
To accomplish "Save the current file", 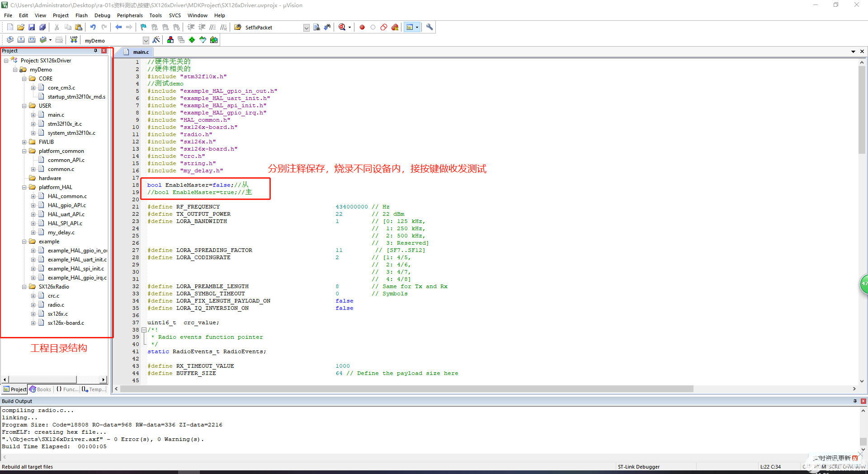I will click(x=32, y=27).
